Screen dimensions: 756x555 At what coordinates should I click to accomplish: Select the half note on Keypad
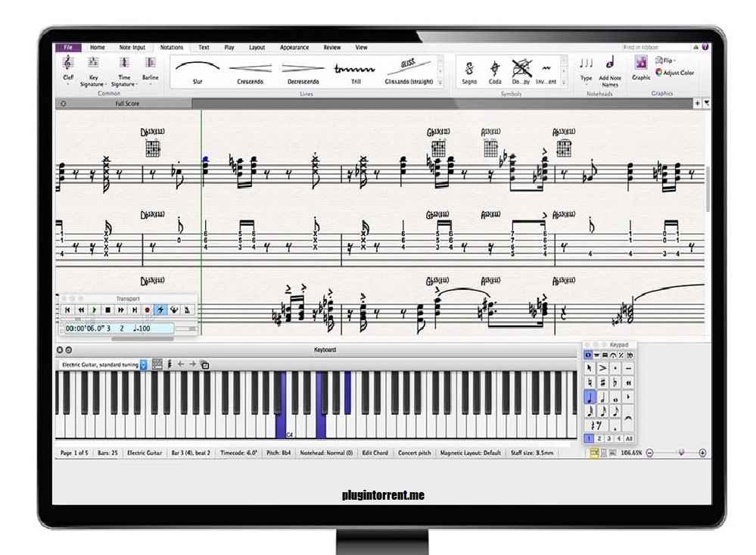(x=602, y=398)
